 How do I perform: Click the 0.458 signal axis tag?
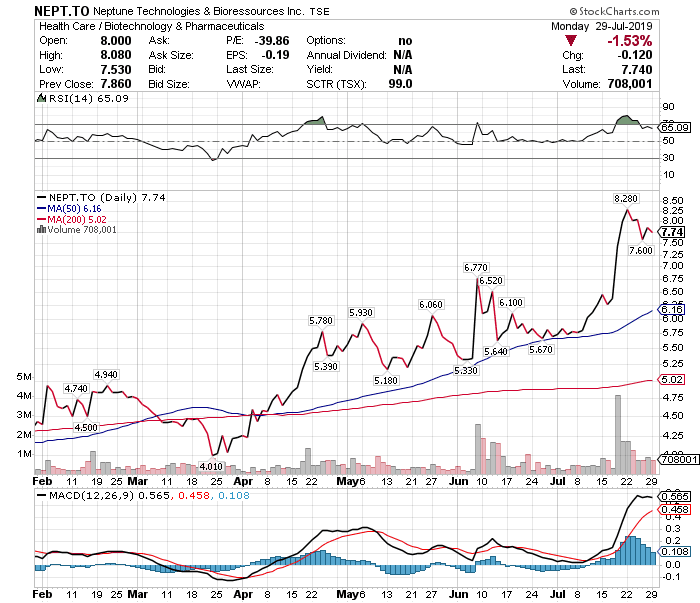click(x=675, y=510)
